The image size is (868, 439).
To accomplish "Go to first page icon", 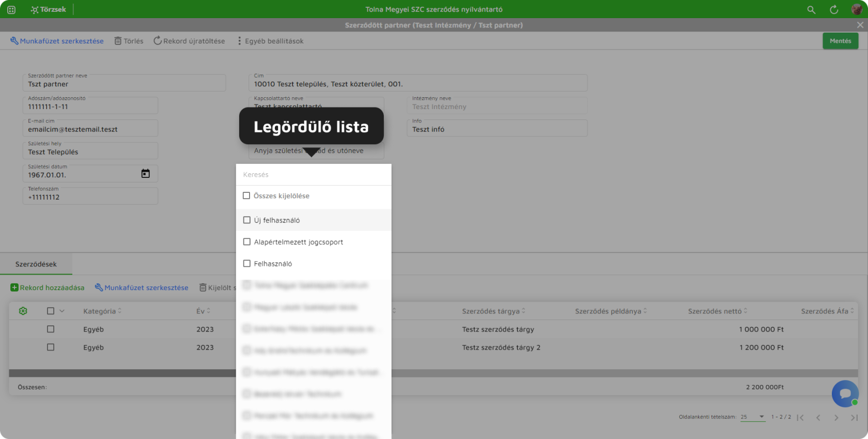I will pos(800,418).
